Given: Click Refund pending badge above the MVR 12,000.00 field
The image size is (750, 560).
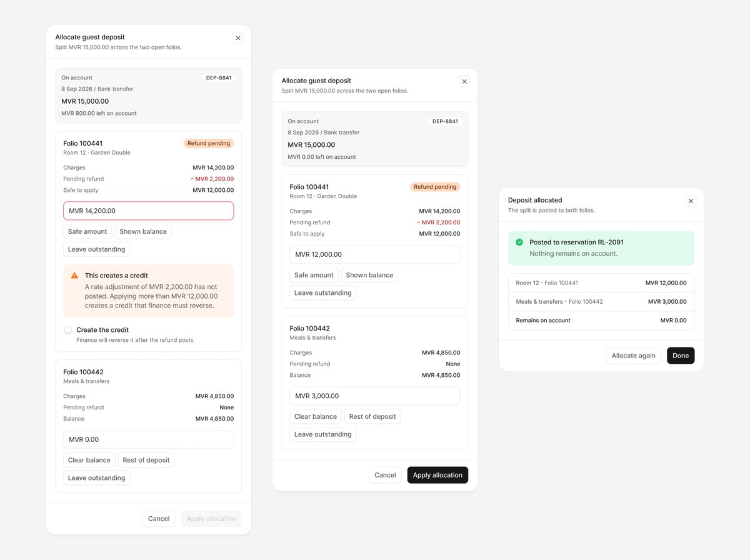Looking at the screenshot, I should click(435, 187).
